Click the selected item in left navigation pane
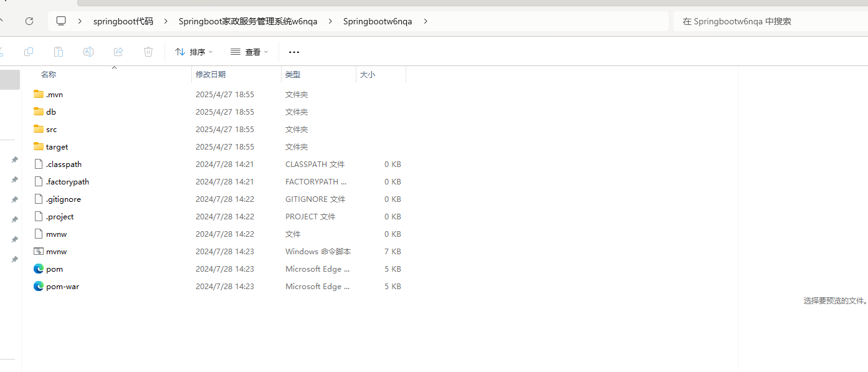 (10, 80)
